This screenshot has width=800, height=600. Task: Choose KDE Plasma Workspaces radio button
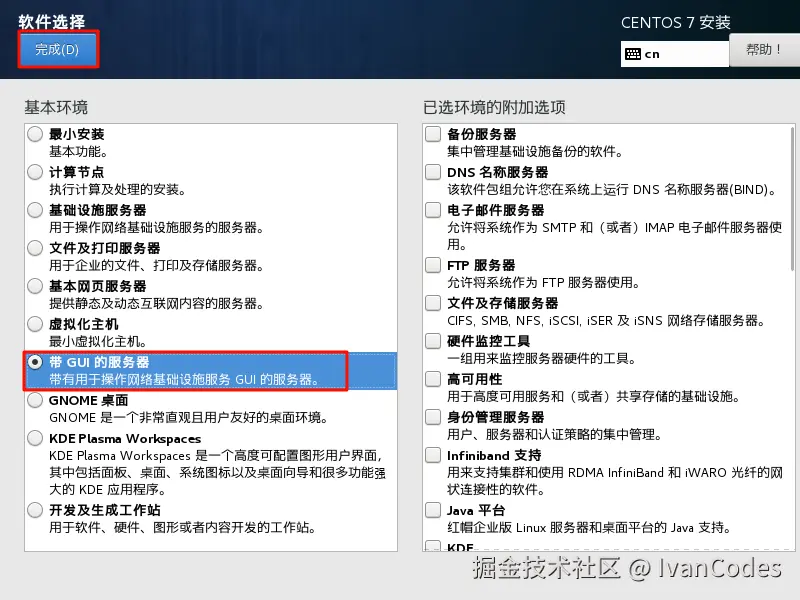(x=35, y=438)
